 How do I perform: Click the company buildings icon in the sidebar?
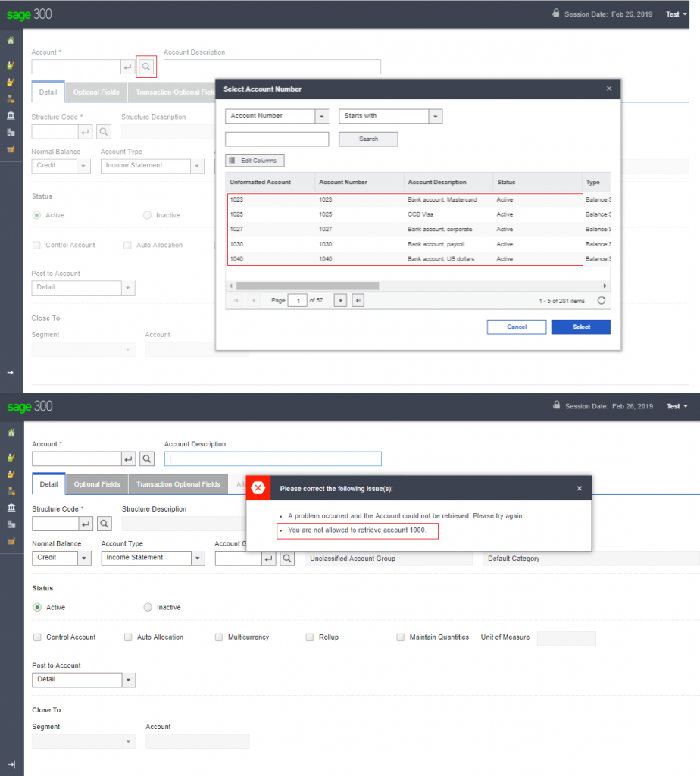click(x=11, y=130)
